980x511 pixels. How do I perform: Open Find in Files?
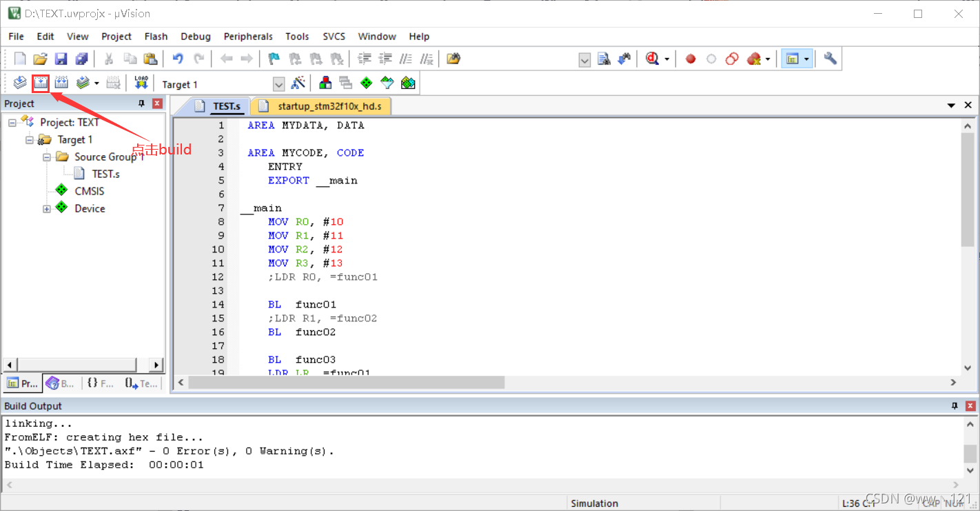coord(453,59)
